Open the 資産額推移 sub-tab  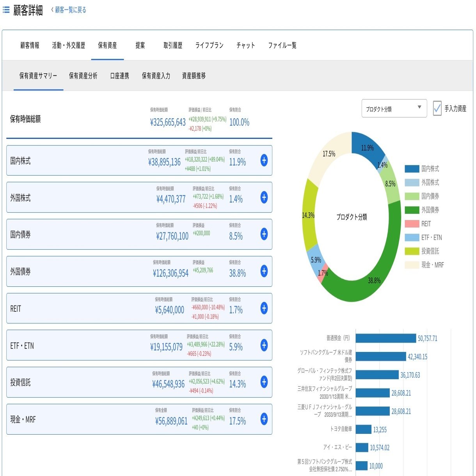pos(194,76)
